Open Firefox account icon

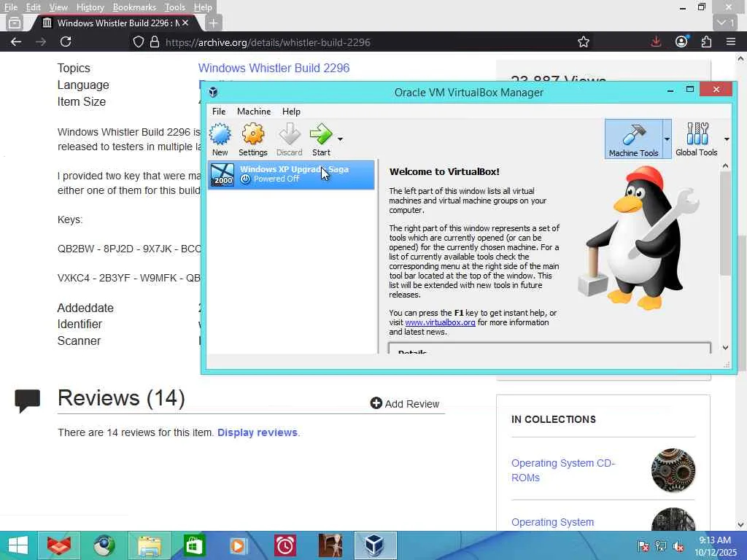click(682, 42)
